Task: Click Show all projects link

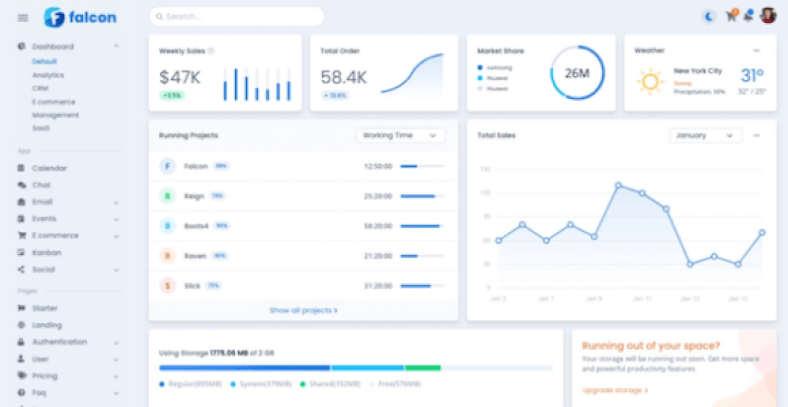Action: [x=304, y=311]
